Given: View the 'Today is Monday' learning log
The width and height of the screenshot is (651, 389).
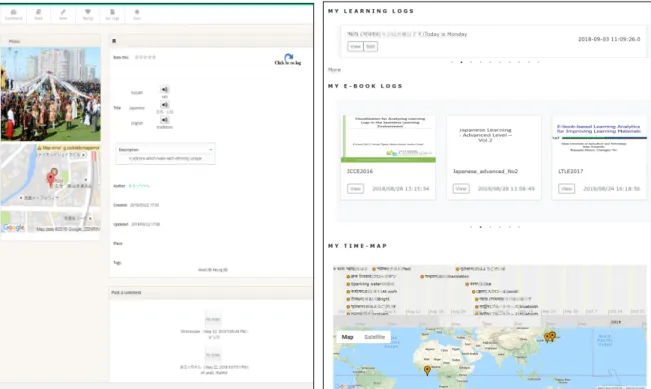Looking at the screenshot, I should click(355, 46).
